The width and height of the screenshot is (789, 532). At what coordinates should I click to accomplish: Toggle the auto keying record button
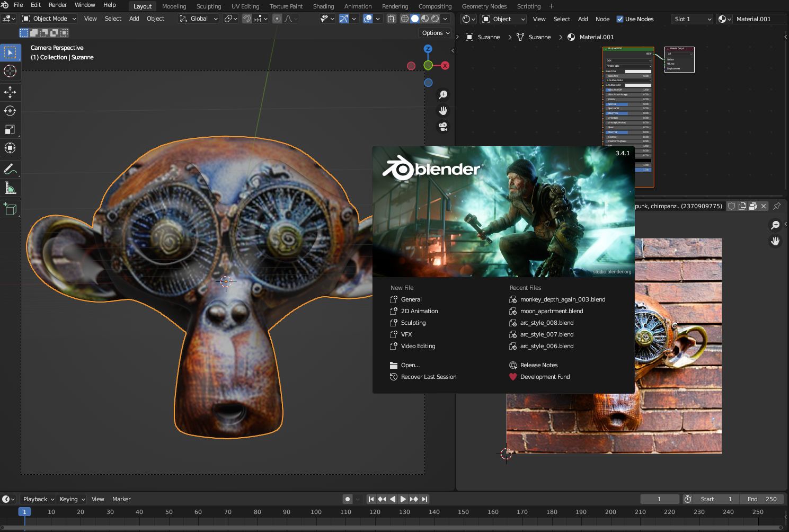[348, 499]
